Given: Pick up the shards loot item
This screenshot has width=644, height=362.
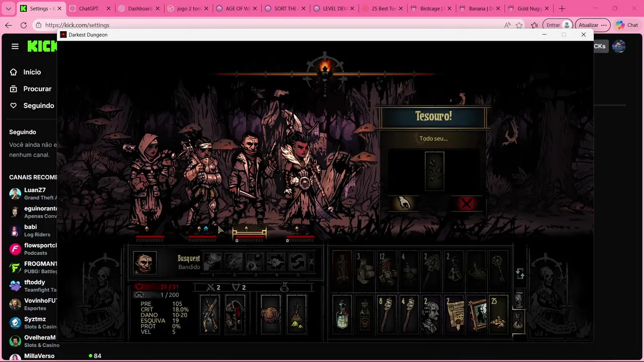Looking at the screenshot, I should tap(434, 171).
